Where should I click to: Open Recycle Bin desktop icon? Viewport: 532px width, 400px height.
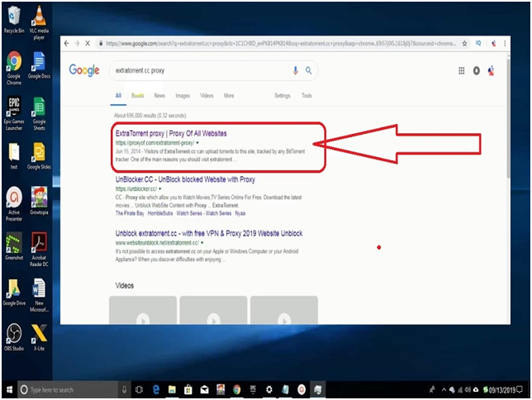tap(14, 20)
